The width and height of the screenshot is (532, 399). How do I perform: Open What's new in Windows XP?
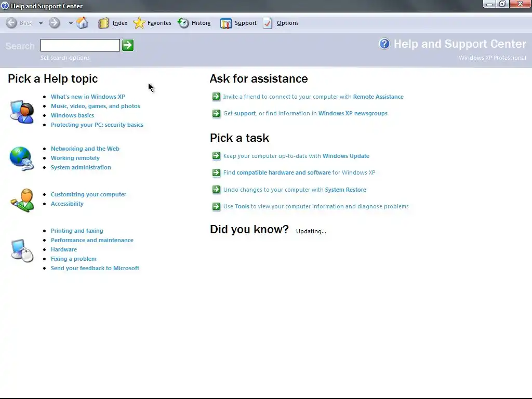[x=88, y=97]
